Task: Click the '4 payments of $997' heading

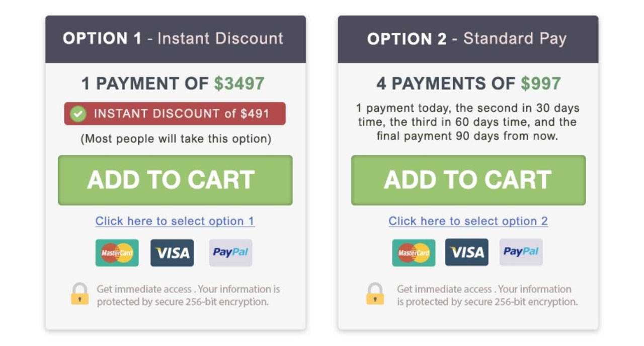Action: pos(468,84)
